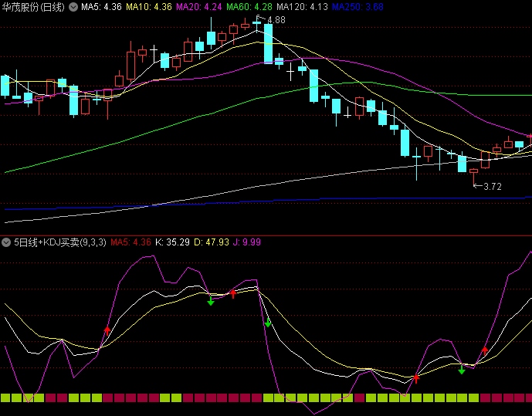Click the large cyan candle right after the 4.88 peak

(269, 43)
